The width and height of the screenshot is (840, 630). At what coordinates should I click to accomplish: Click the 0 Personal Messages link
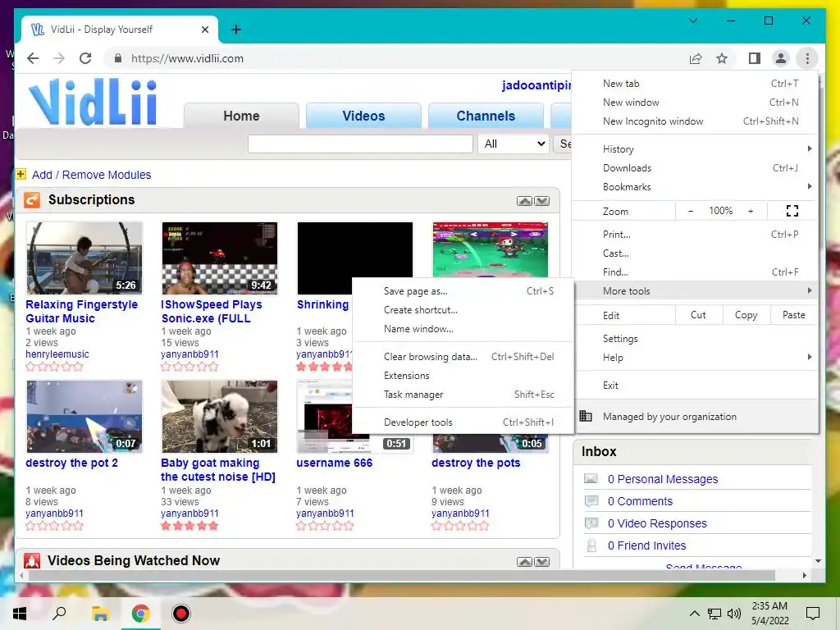click(x=663, y=479)
